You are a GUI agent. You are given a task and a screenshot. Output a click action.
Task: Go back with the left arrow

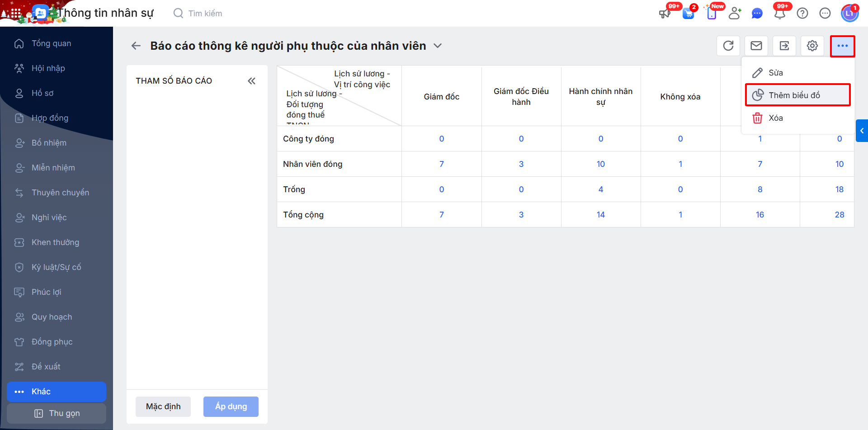click(x=136, y=46)
